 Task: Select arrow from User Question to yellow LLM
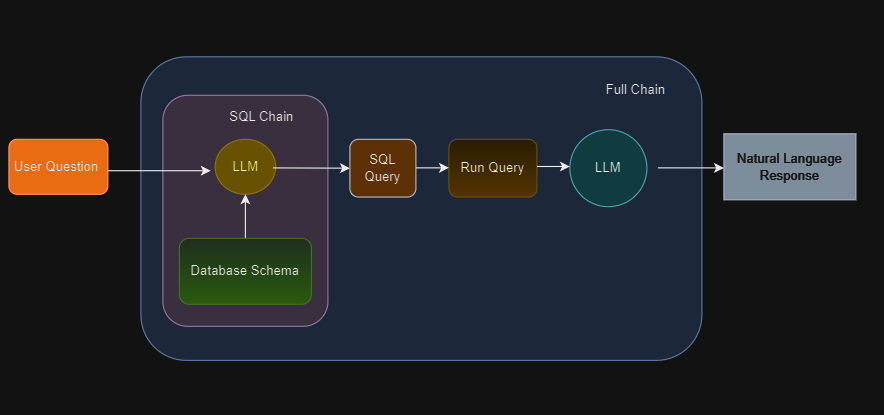click(x=160, y=171)
